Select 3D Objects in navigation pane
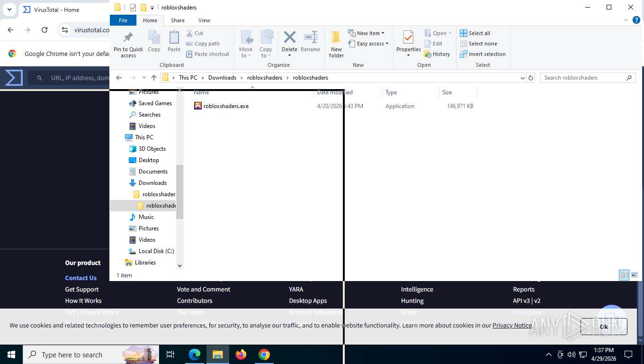This screenshot has width=644, height=364. tap(152, 149)
